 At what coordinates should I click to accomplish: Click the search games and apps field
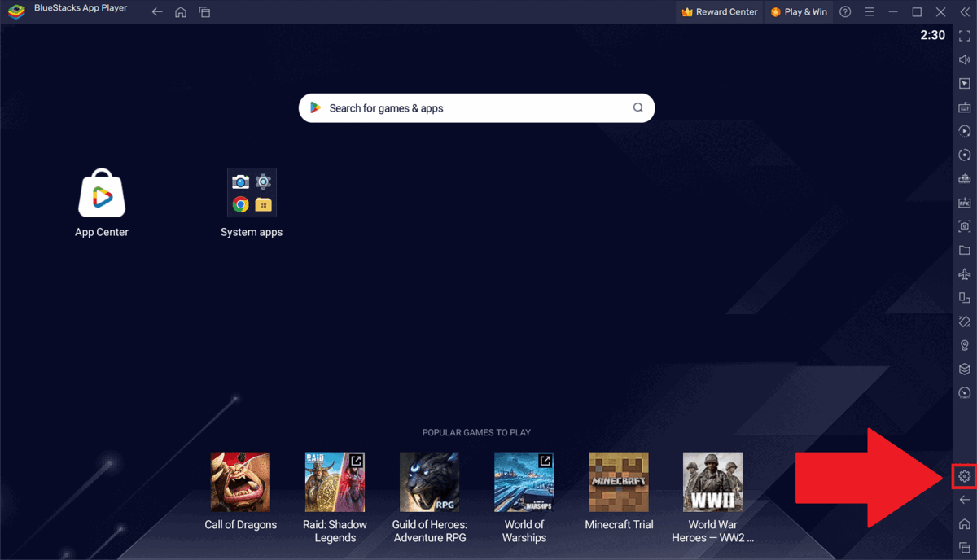coord(476,107)
